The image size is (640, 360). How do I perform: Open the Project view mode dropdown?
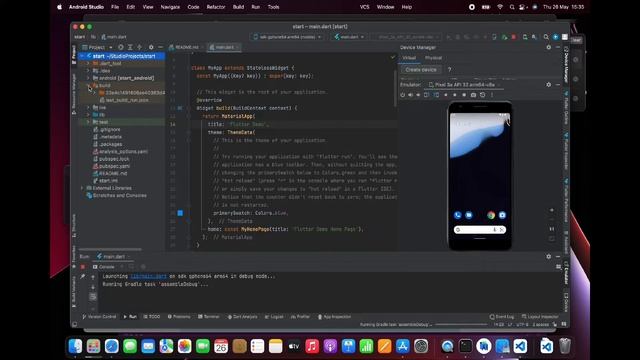(x=98, y=47)
